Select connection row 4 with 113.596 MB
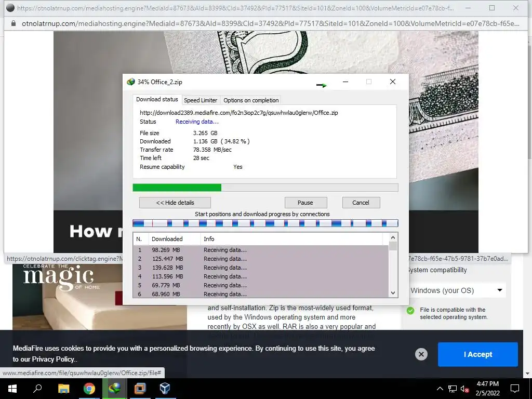This screenshot has height=399, width=532. tap(261, 276)
